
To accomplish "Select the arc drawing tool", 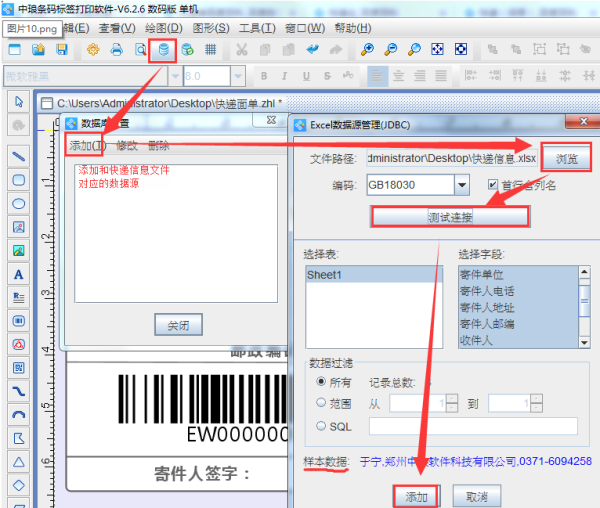I will point(18,415).
